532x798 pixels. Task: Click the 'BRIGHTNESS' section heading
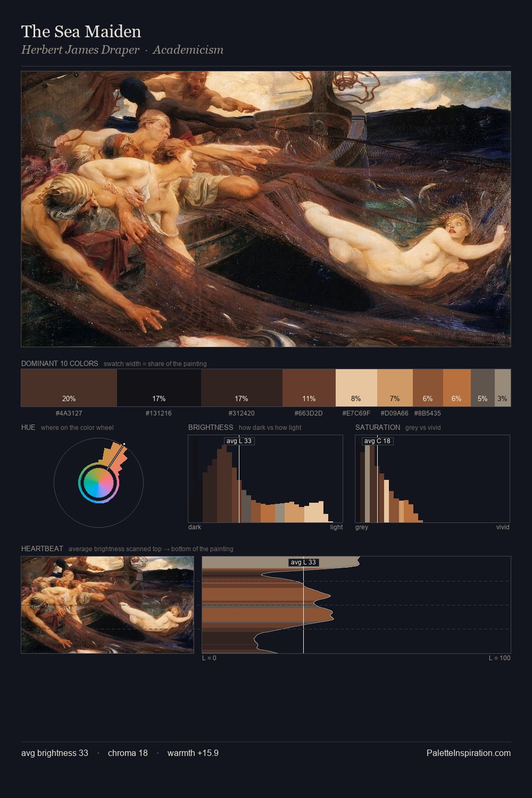click(x=211, y=427)
